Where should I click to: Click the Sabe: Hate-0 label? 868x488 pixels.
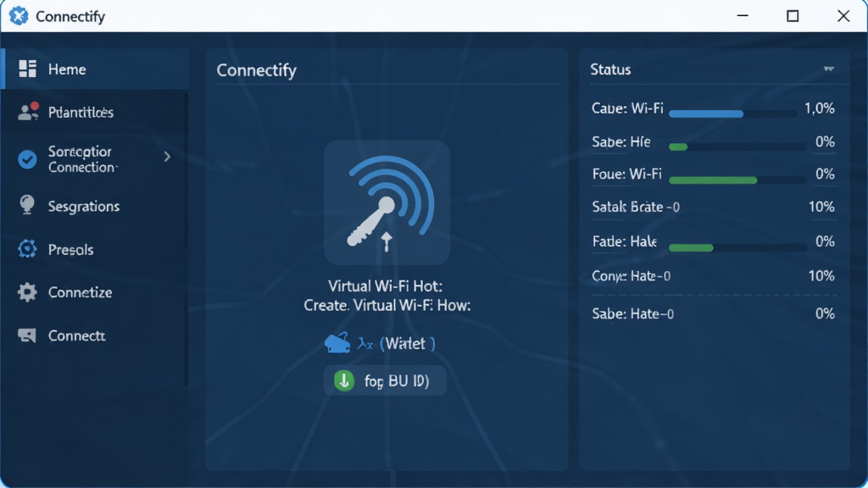[x=632, y=313]
